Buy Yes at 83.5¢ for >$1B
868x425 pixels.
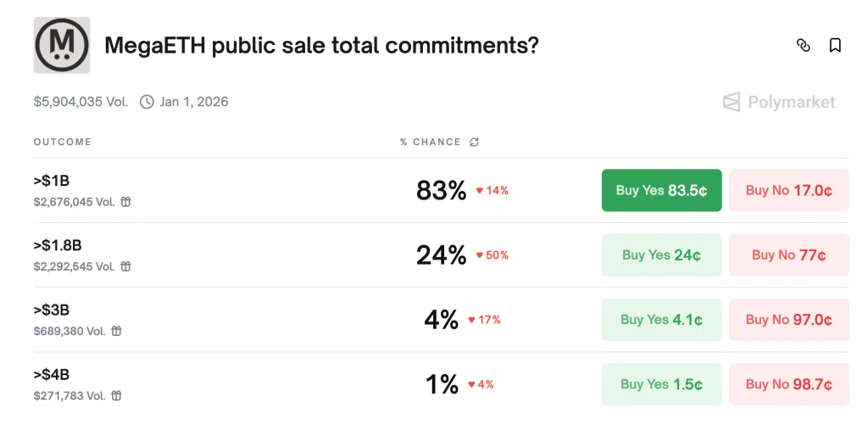(x=661, y=190)
